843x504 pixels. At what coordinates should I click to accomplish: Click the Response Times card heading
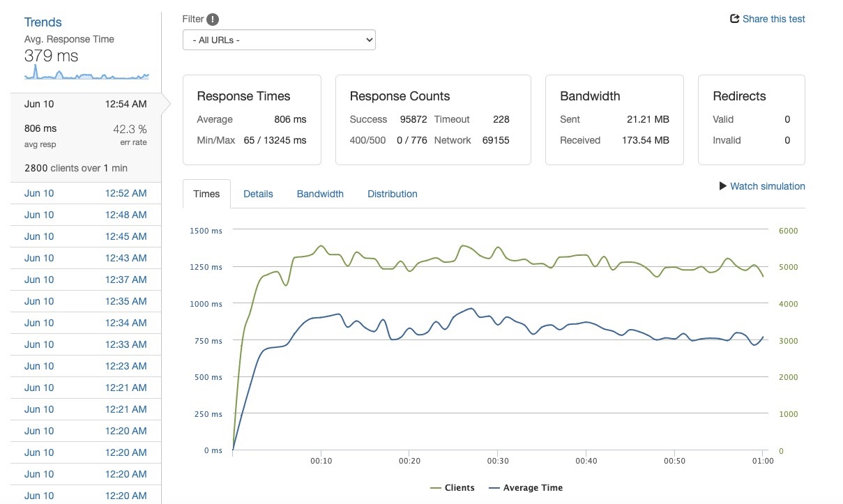pos(243,96)
